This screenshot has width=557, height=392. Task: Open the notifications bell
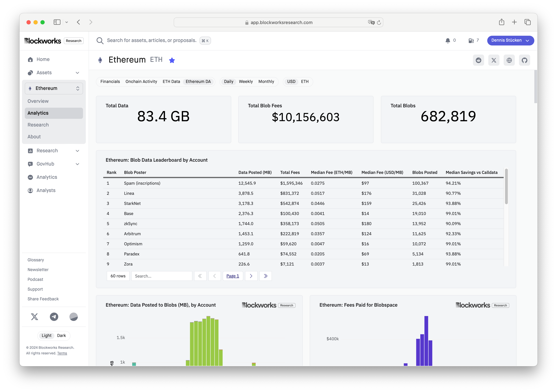pos(448,40)
